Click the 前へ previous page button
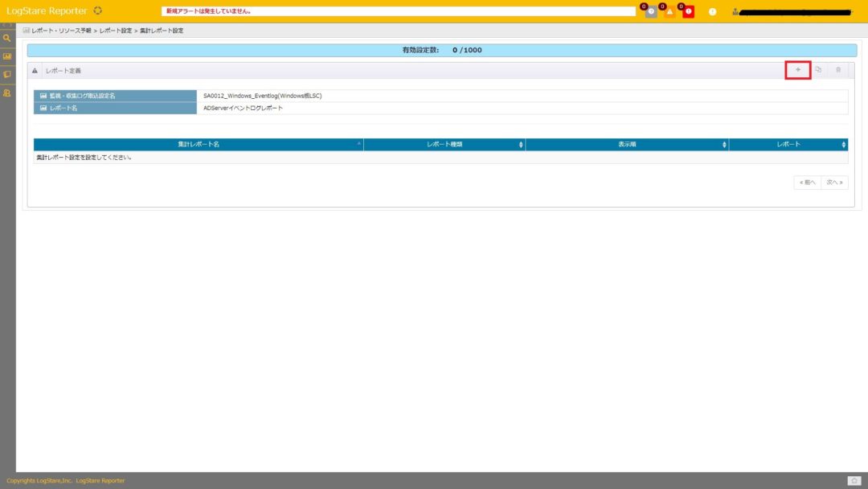The height and width of the screenshot is (489, 868). tap(807, 183)
